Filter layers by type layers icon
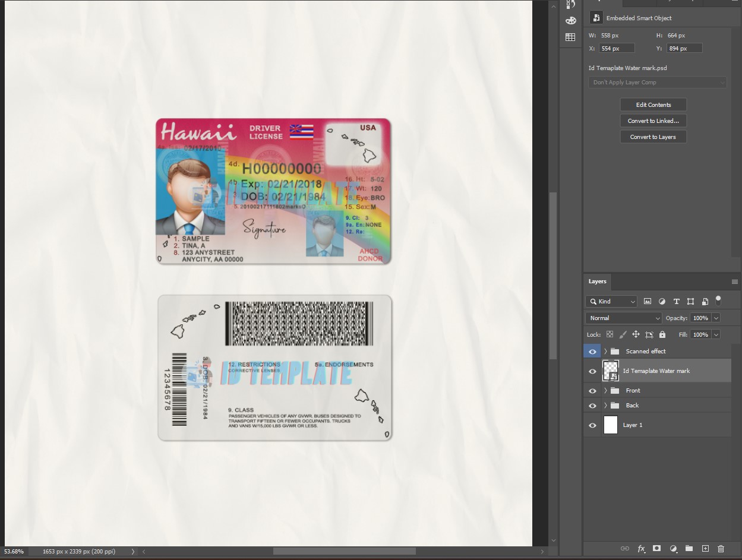 tap(676, 302)
